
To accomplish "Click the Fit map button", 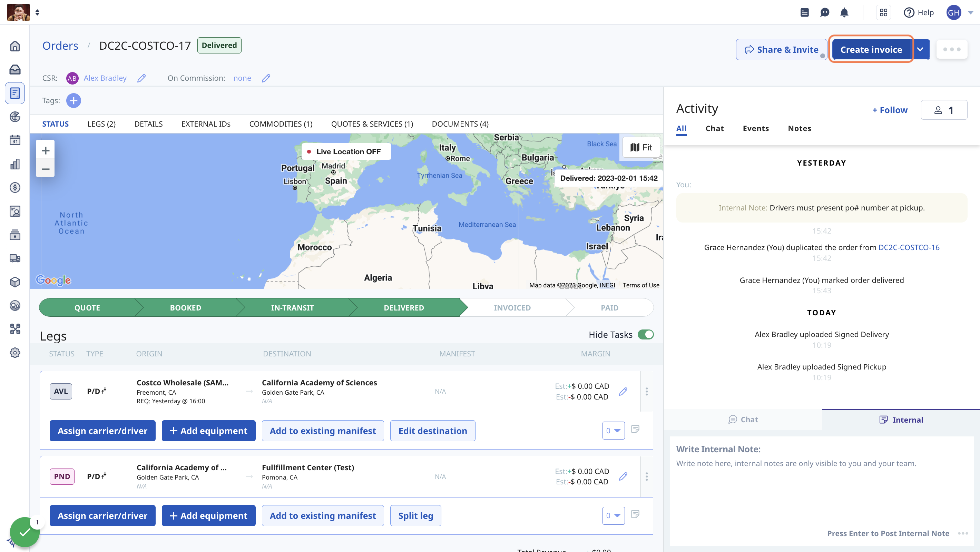I will click(641, 147).
